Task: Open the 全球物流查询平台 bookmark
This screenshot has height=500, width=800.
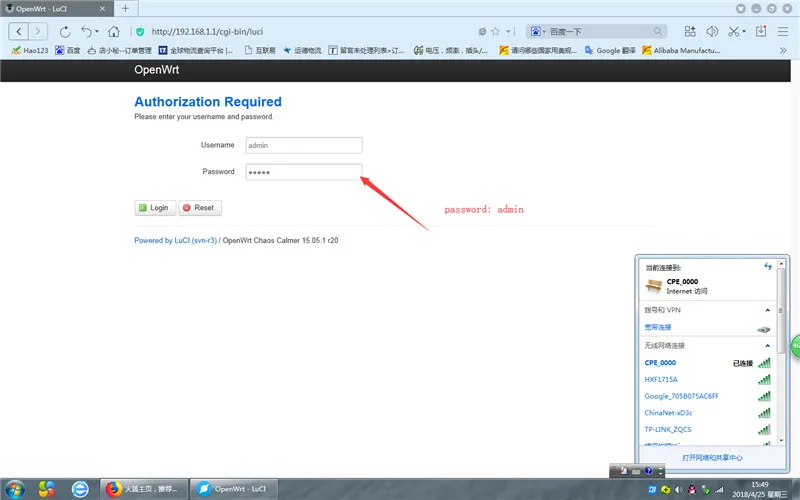Action: point(196,51)
